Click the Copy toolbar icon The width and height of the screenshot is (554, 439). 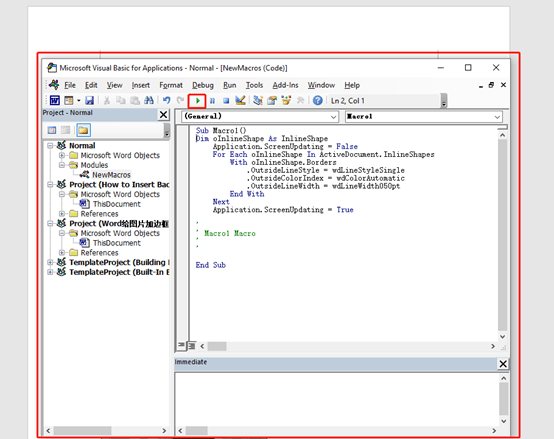[121, 101]
